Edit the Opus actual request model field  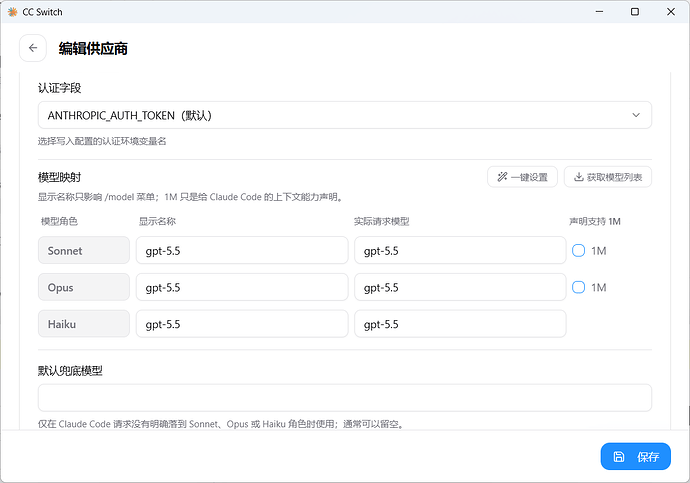tap(460, 287)
